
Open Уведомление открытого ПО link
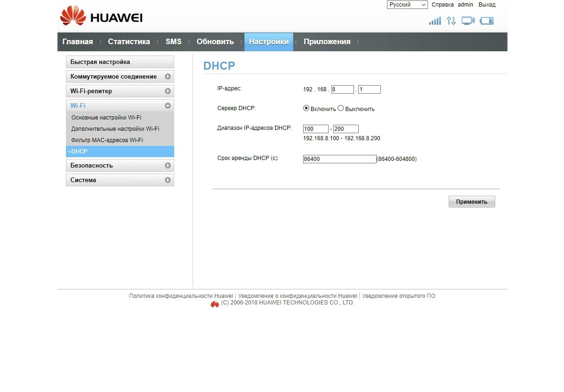399,296
